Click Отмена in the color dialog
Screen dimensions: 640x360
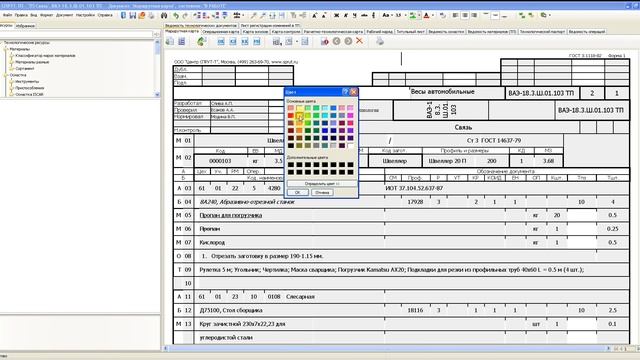pos(322,192)
